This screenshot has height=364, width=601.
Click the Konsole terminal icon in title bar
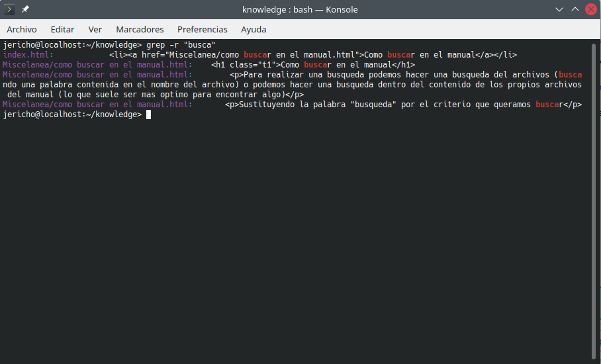tap(10, 9)
